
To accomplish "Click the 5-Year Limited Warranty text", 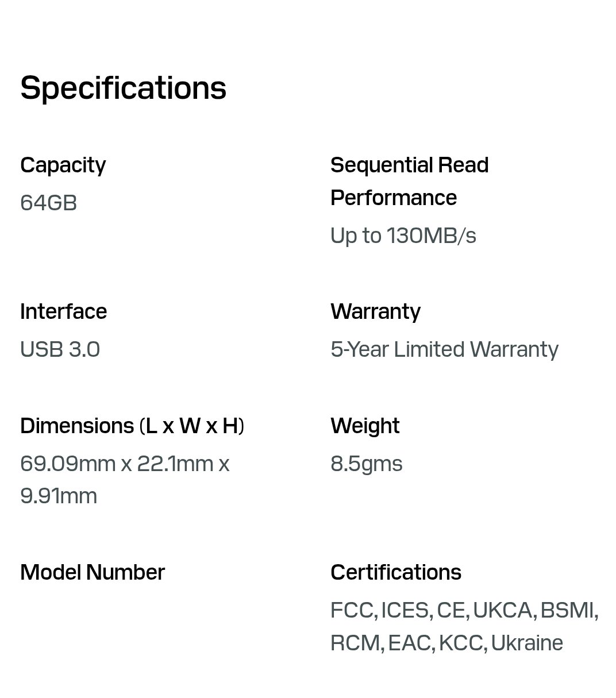I will coord(444,349).
